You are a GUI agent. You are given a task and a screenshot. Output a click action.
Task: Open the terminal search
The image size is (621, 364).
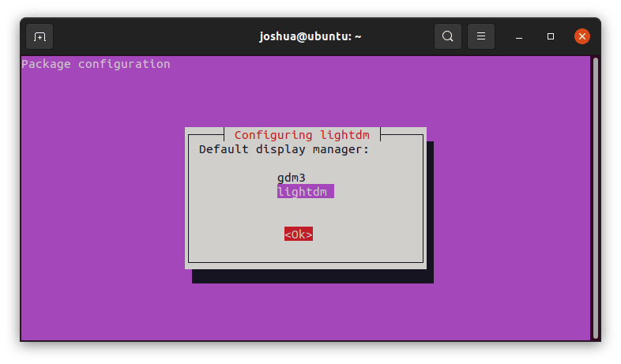(447, 36)
